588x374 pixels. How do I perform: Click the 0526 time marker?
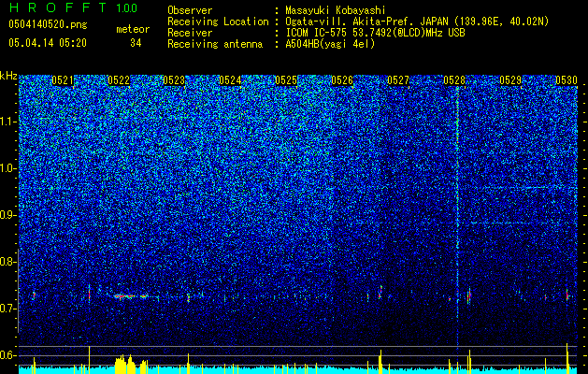click(342, 80)
